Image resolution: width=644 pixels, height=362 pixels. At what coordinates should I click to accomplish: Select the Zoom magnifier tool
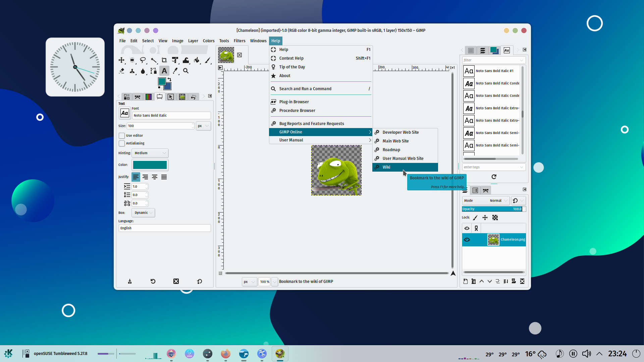tap(186, 71)
